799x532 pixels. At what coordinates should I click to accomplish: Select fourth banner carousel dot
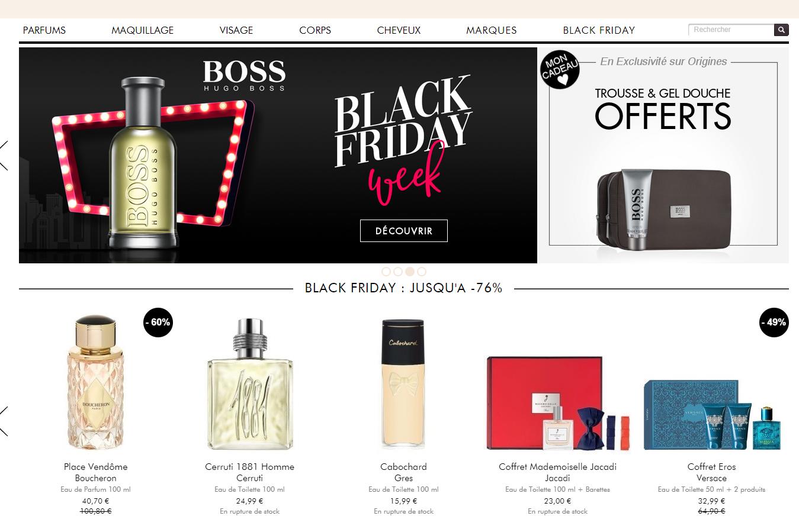click(422, 272)
